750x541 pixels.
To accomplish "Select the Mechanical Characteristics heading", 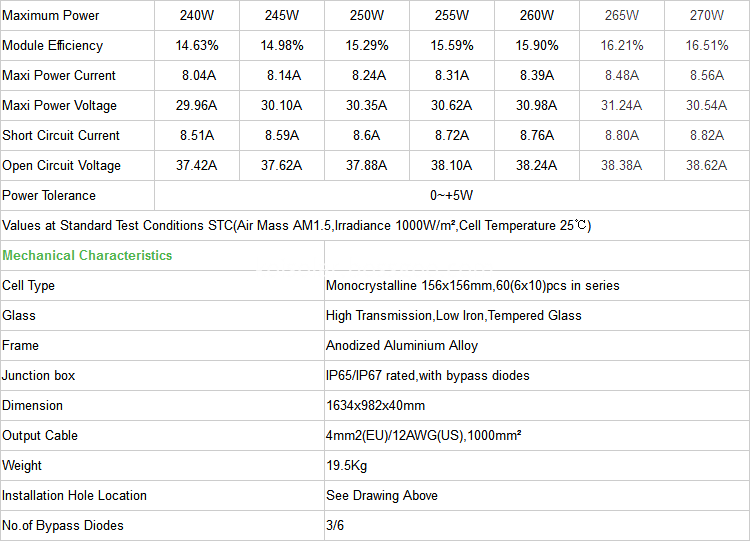I will pyautogui.click(x=87, y=255).
